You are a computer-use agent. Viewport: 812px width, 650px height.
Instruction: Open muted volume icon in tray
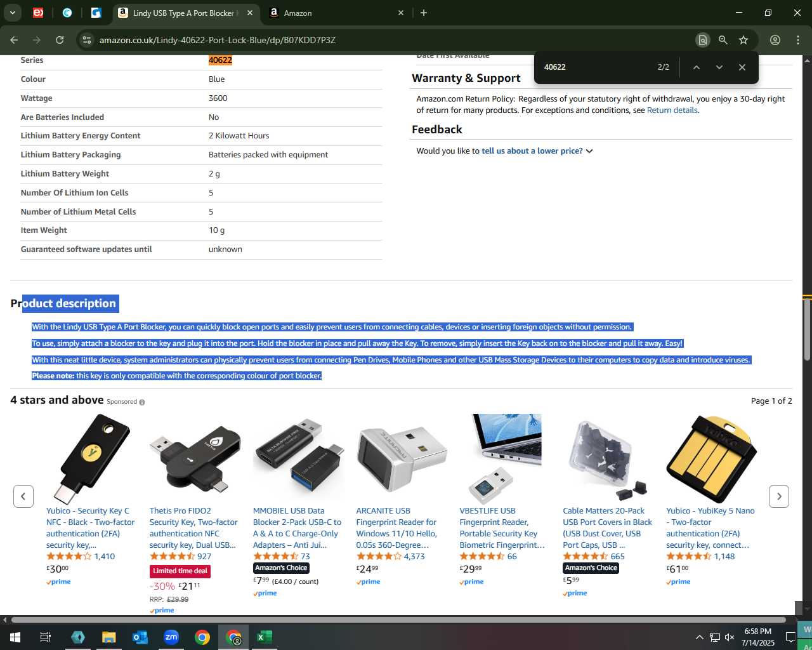(x=730, y=637)
